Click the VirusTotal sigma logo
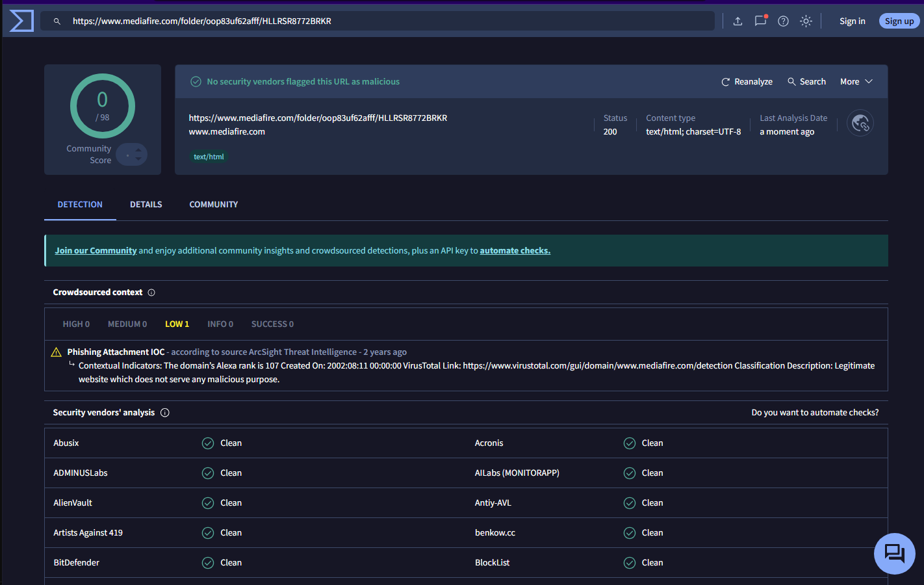Screen dimensions: 924x585 21,21
